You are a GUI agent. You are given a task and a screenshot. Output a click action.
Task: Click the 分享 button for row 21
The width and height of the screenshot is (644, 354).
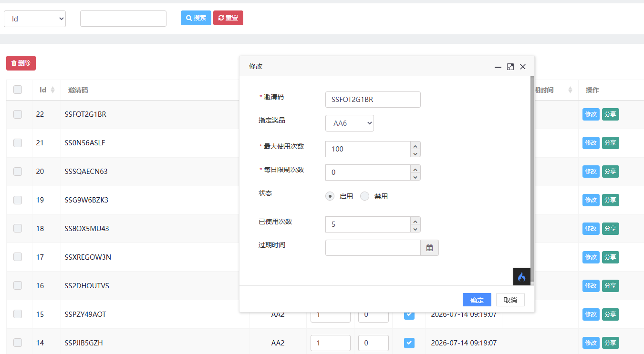pyautogui.click(x=611, y=142)
